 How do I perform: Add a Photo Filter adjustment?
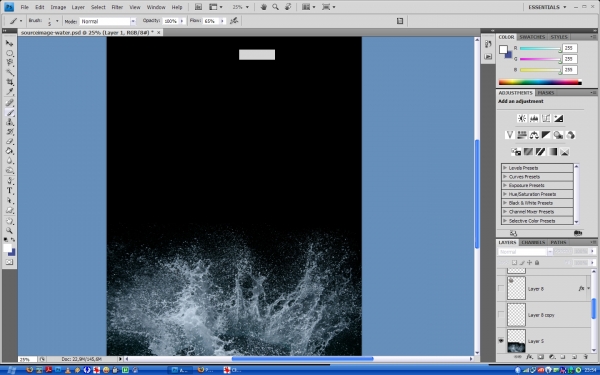tap(558, 135)
